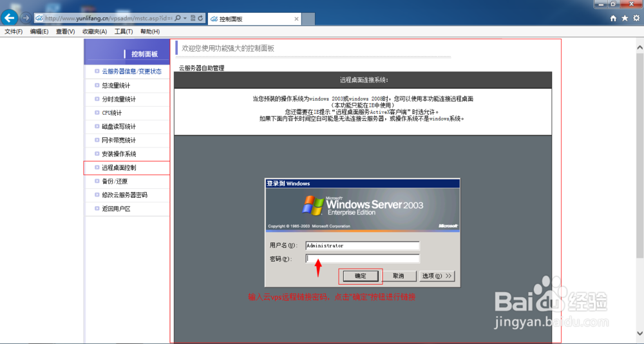Open 磁盘读写统计 in sidebar
Screen dimensions: 644x344
coord(118,127)
